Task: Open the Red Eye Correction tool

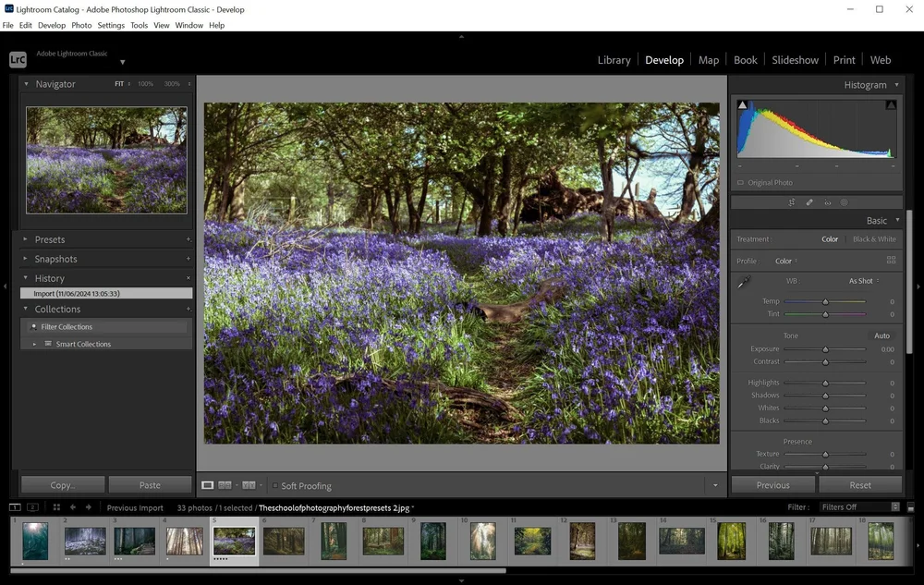Action: pos(827,201)
